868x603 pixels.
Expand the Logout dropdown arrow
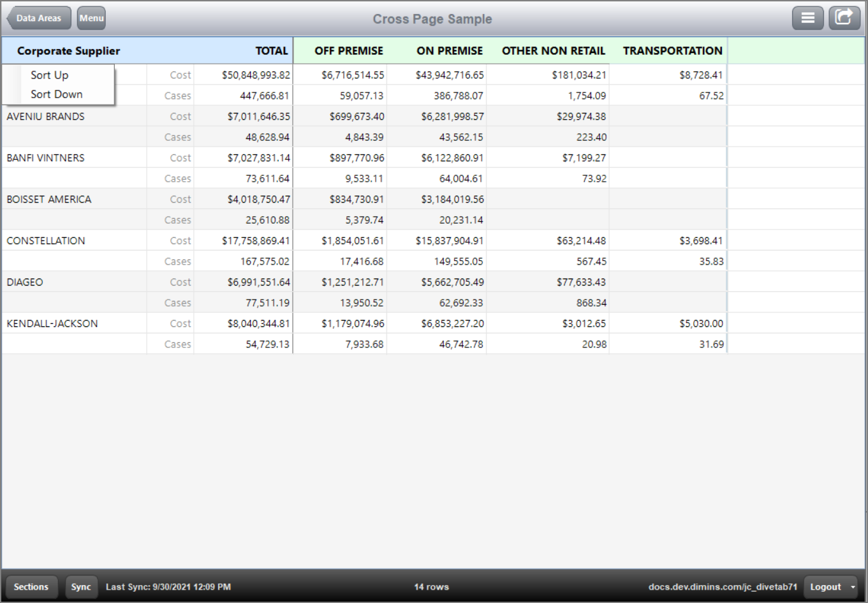[x=853, y=587]
